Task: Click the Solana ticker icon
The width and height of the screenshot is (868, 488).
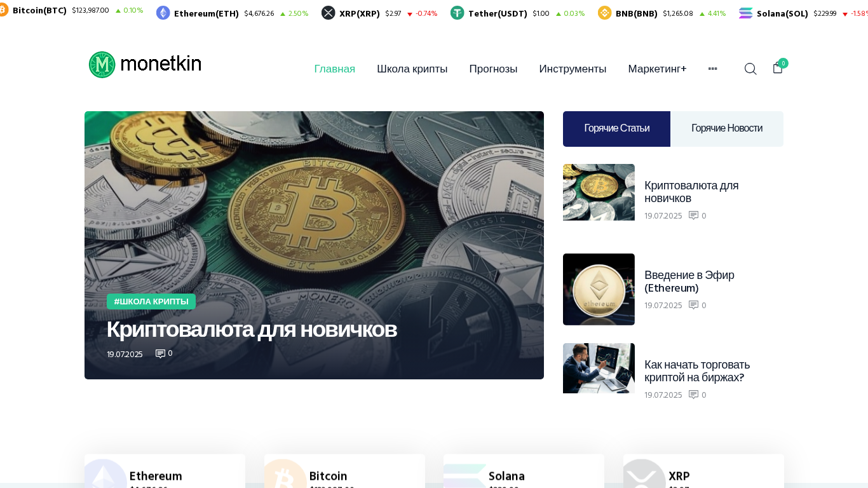Action: coord(746,13)
